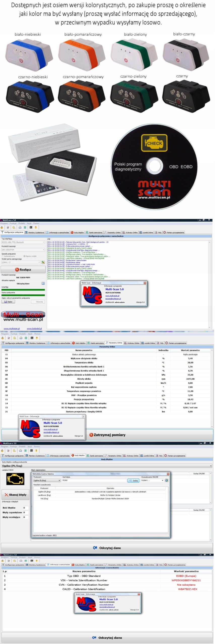The image size is (215, 644).
Task: Click the yellow question mark toolbar icon in the Konfiguracja połączenia window
Action: pyautogui.click(x=36, y=227)
